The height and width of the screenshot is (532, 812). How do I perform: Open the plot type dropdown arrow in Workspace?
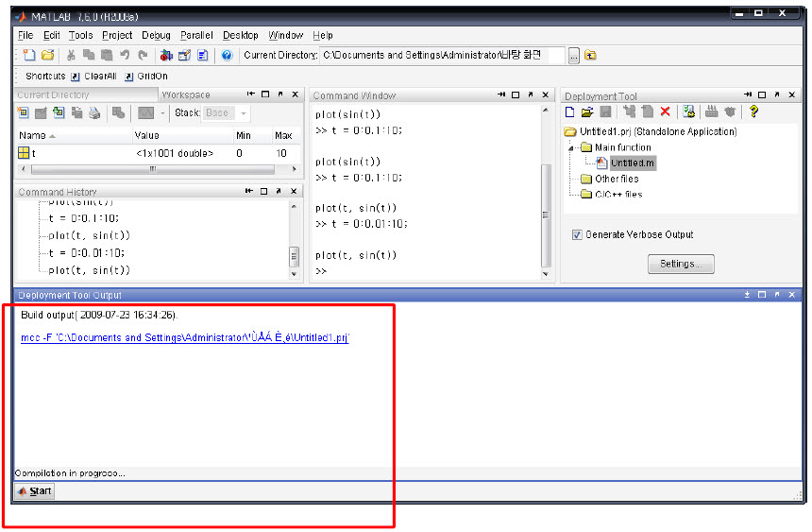(162, 113)
